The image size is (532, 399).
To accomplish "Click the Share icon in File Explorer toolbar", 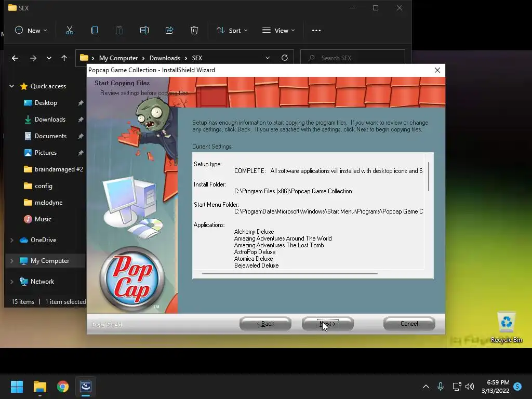I will coord(169,30).
